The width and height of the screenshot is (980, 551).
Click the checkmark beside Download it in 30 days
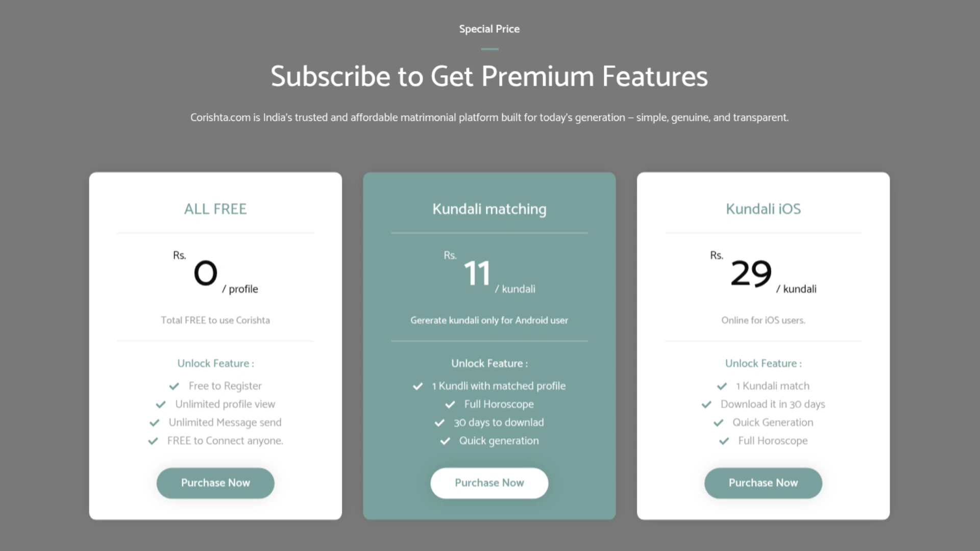pyautogui.click(x=706, y=405)
